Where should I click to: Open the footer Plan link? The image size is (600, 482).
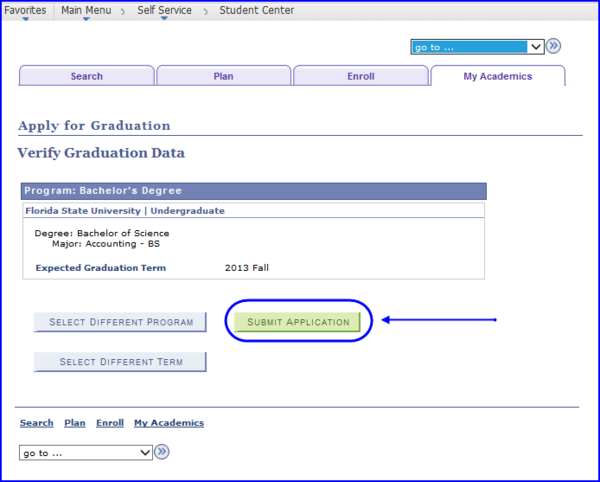pyautogui.click(x=75, y=423)
